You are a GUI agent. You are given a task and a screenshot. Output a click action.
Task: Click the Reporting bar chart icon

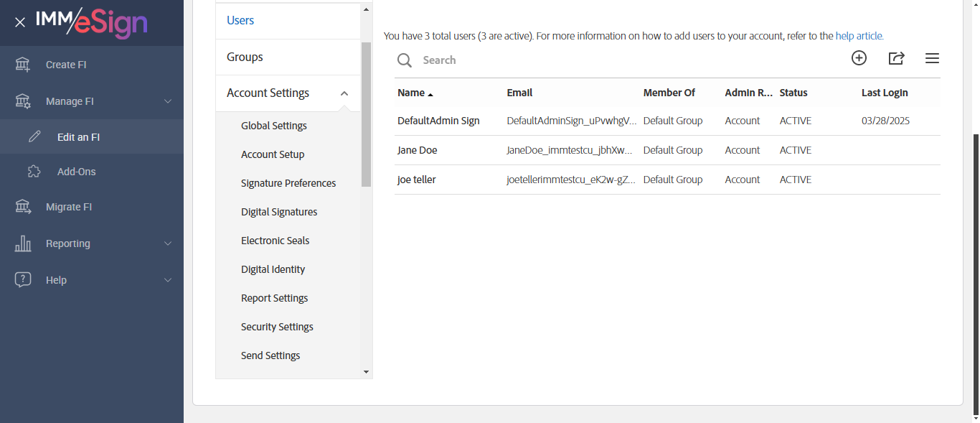pos(23,243)
